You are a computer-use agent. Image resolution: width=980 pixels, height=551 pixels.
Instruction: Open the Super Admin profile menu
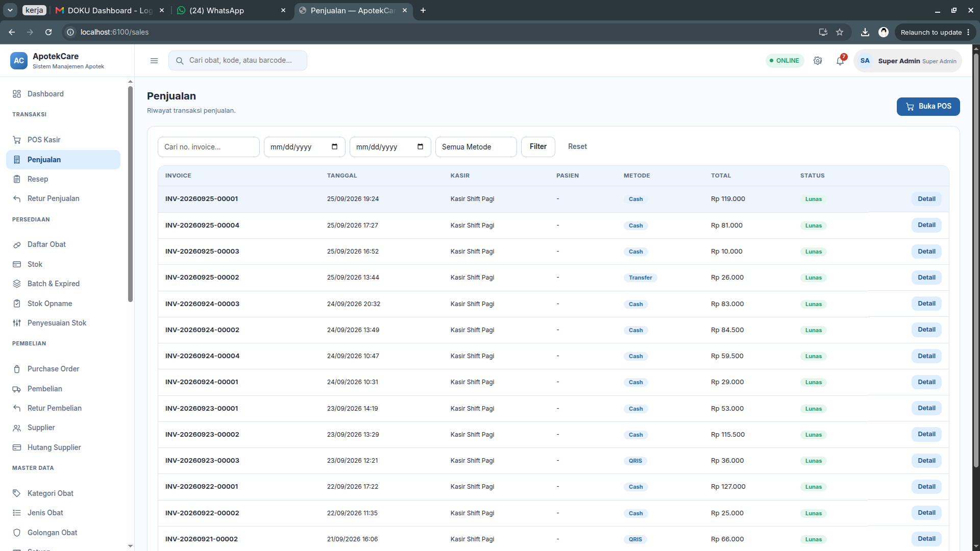tap(908, 61)
